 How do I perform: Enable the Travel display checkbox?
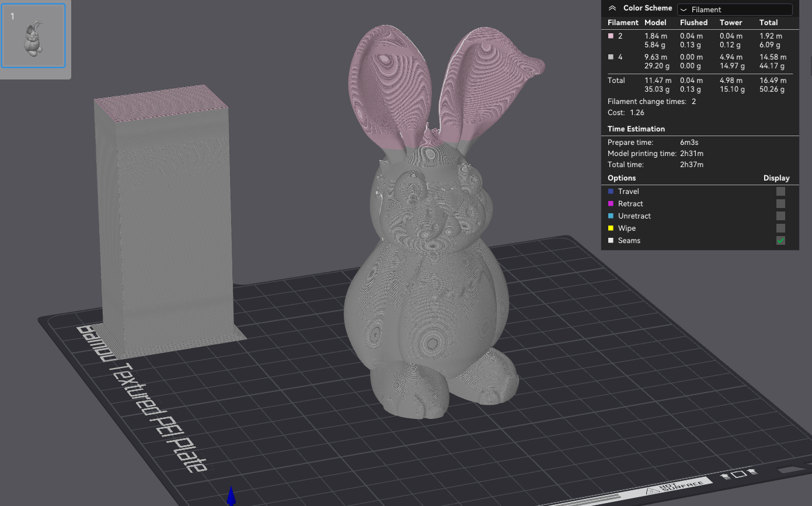[x=780, y=191]
